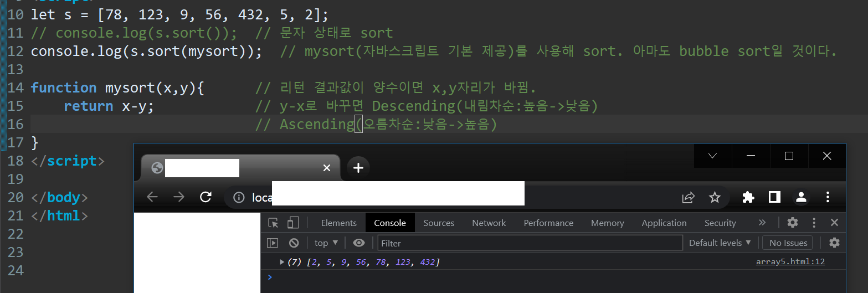The height and width of the screenshot is (293, 868).
Task: Open Chrome's three-dot menu
Action: [x=828, y=197]
